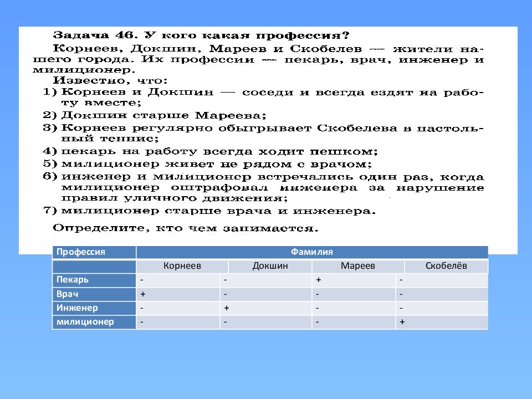Click the plus sign in the Врач row
The width and height of the screenshot is (532, 399).
tap(143, 294)
